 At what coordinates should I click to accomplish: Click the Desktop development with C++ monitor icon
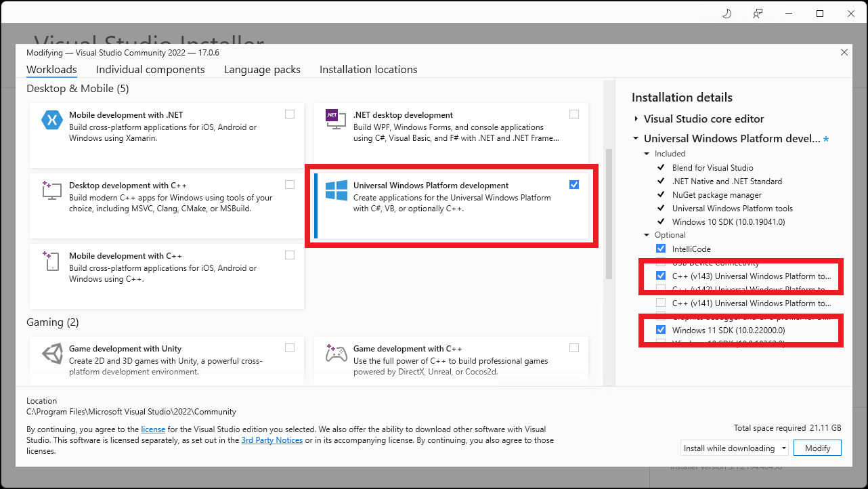point(51,190)
